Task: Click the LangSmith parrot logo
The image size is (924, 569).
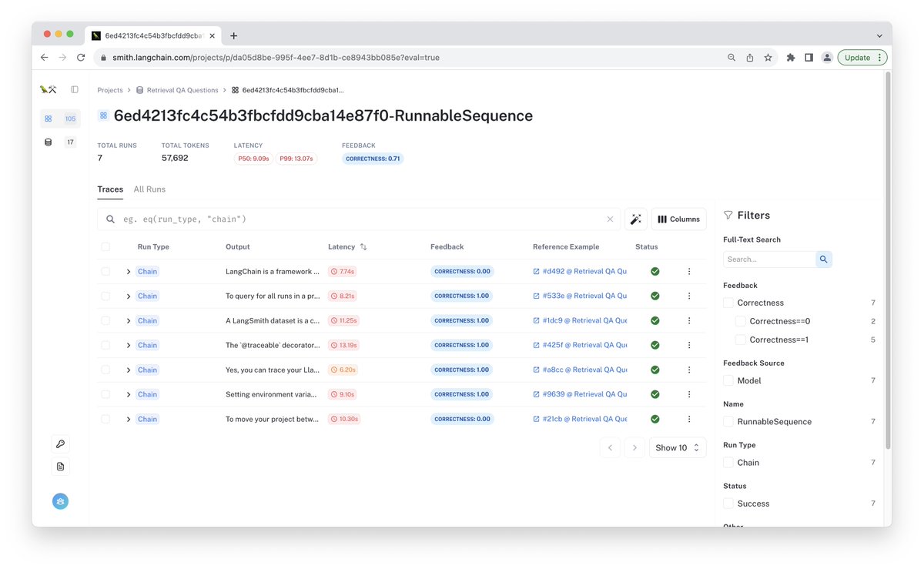Action: click(x=48, y=90)
